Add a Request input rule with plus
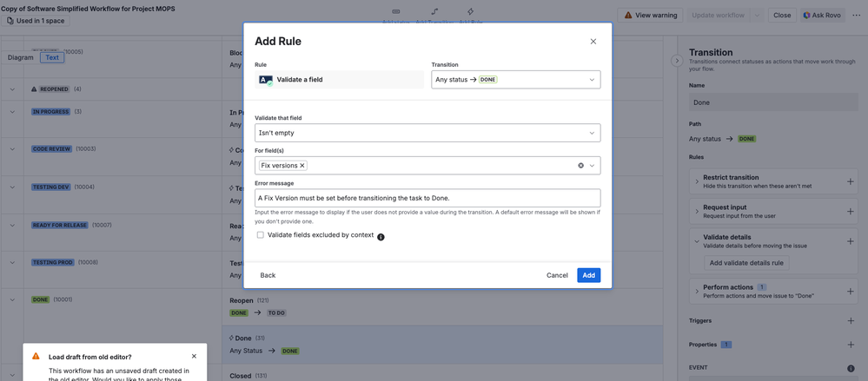The width and height of the screenshot is (868, 381). pos(851,211)
